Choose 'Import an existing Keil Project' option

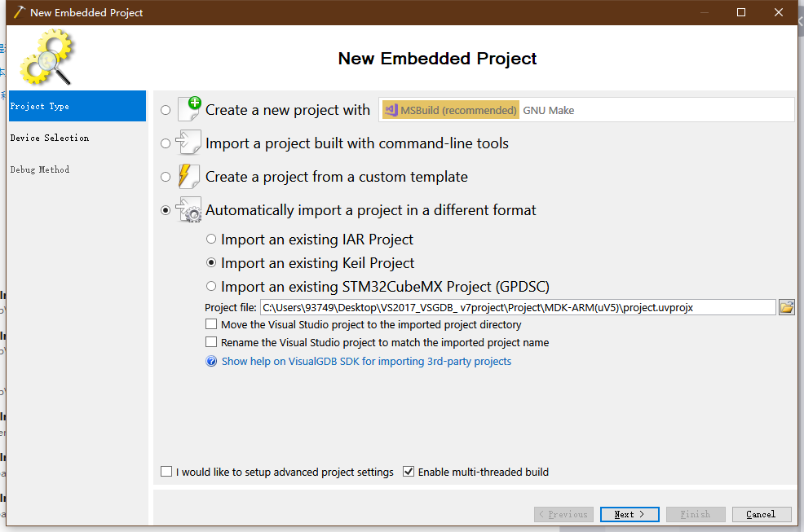pos(210,262)
